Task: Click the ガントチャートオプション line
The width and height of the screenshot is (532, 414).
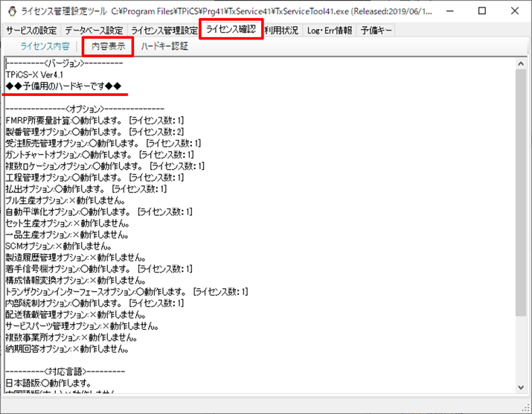Action: pos(100,155)
